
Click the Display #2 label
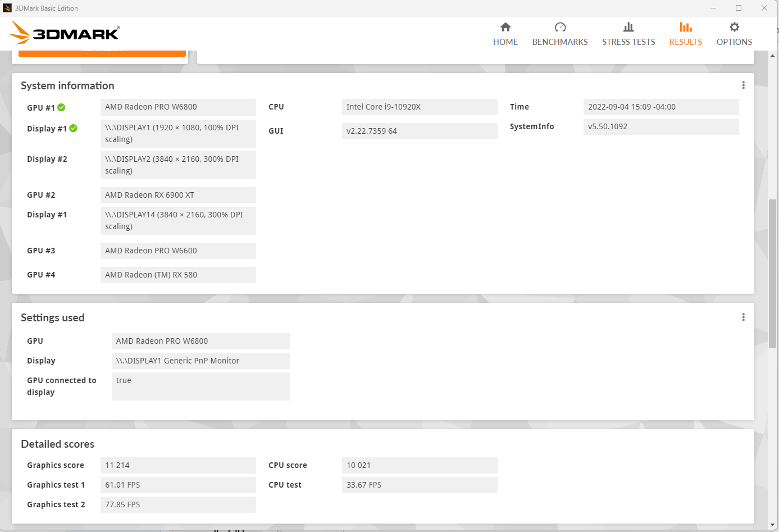[47, 159]
